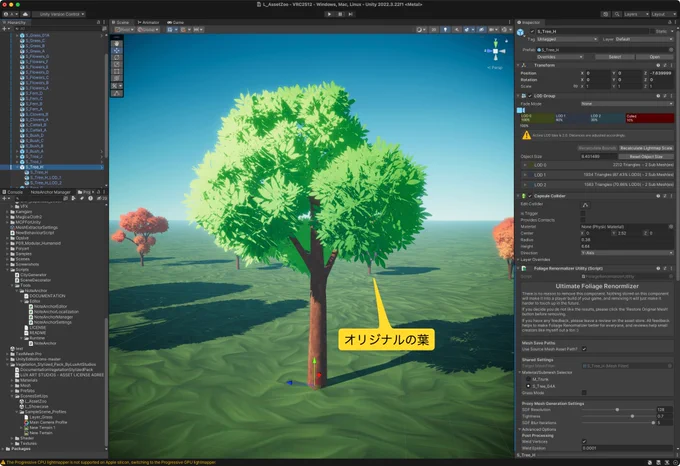Enable the Is Trigger checkbox
The width and height of the screenshot is (680, 466).
click(583, 213)
